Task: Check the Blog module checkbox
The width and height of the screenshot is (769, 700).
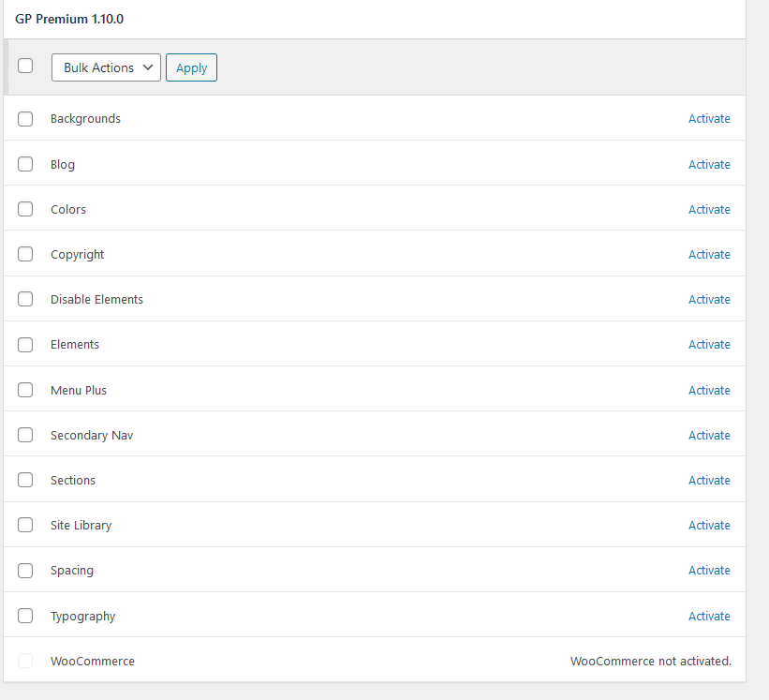Action: coord(25,164)
